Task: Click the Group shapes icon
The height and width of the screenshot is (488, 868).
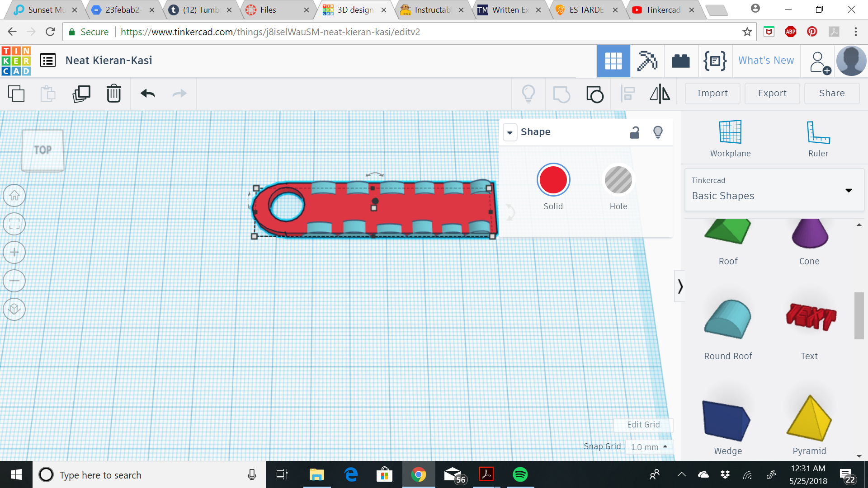Action: [x=561, y=94]
